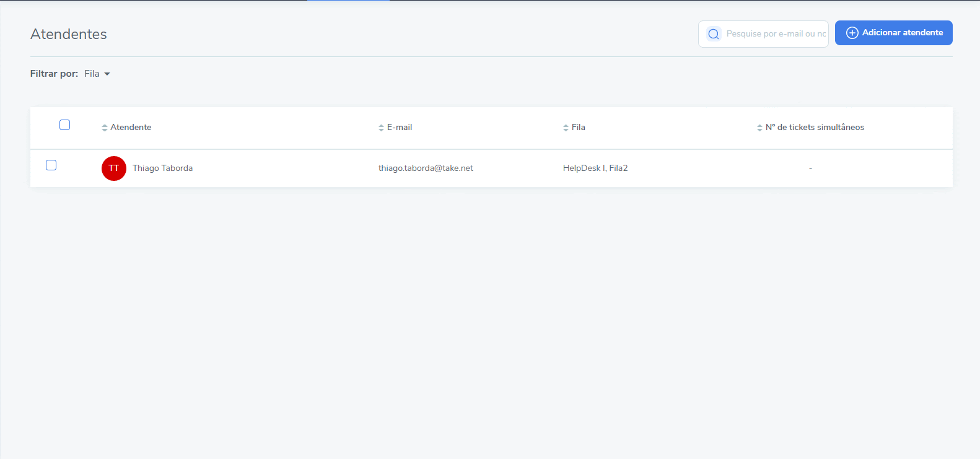The width and height of the screenshot is (980, 459).
Task: Click the Atendentes page title
Action: point(69,34)
